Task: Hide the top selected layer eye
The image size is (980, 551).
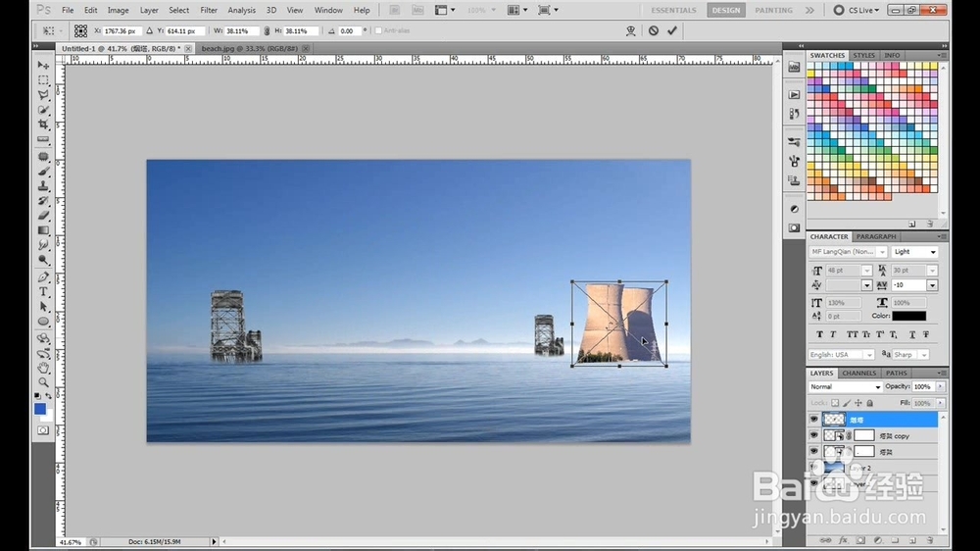Action: [813, 420]
